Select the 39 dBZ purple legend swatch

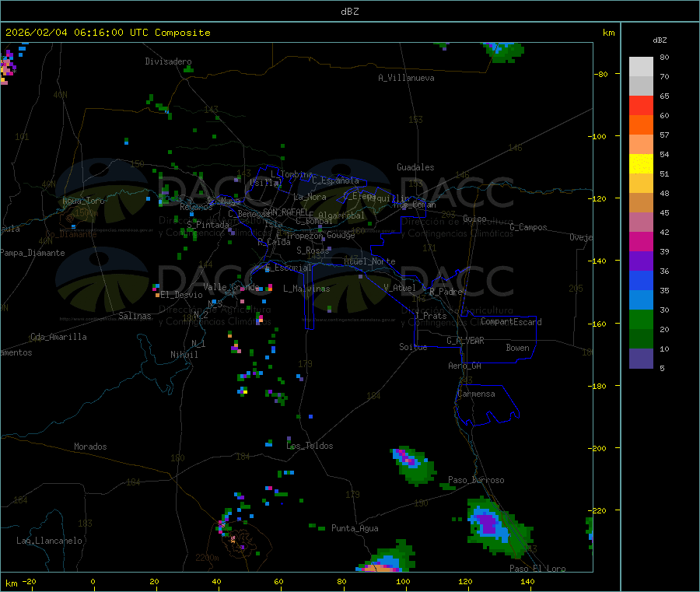click(641, 261)
